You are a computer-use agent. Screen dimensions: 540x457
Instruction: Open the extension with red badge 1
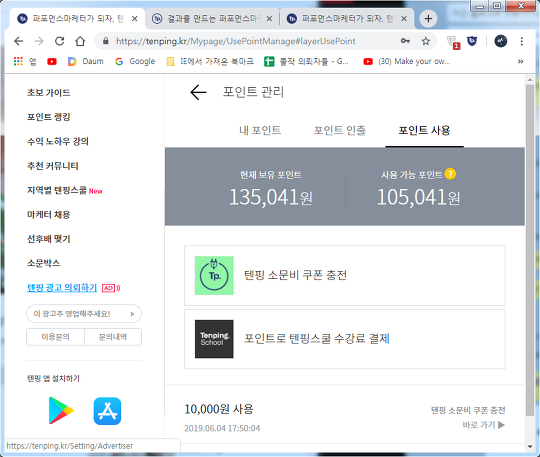coord(454,42)
